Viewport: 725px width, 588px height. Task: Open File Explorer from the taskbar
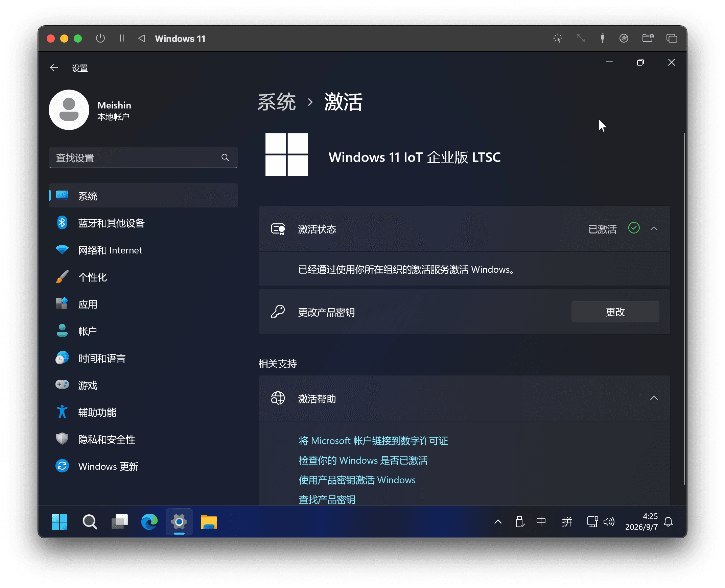(x=209, y=522)
